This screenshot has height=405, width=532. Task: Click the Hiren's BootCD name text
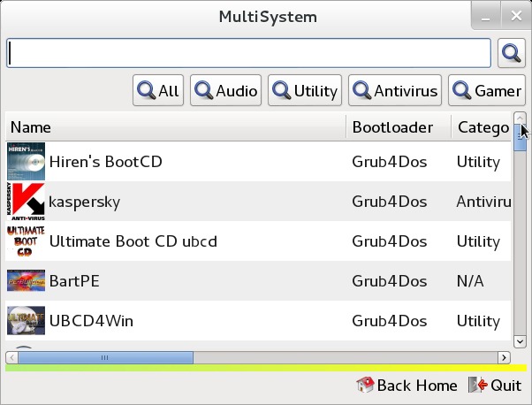point(105,162)
